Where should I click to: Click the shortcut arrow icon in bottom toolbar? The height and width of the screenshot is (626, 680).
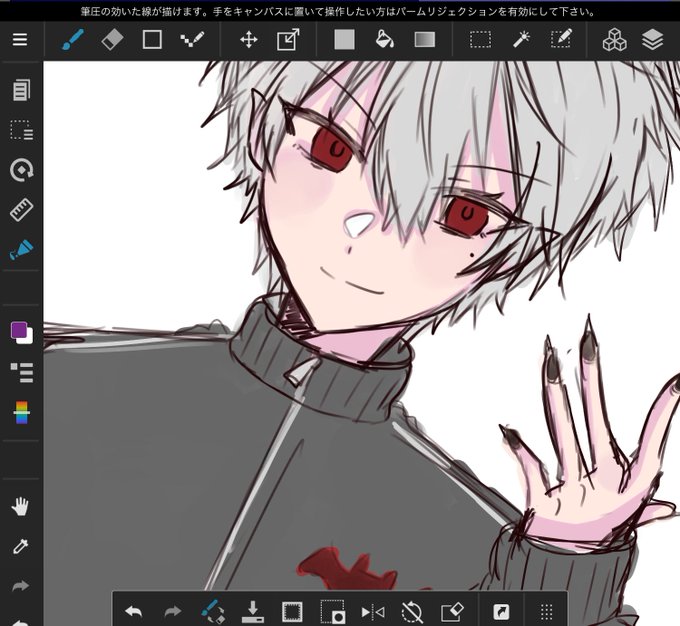501,612
